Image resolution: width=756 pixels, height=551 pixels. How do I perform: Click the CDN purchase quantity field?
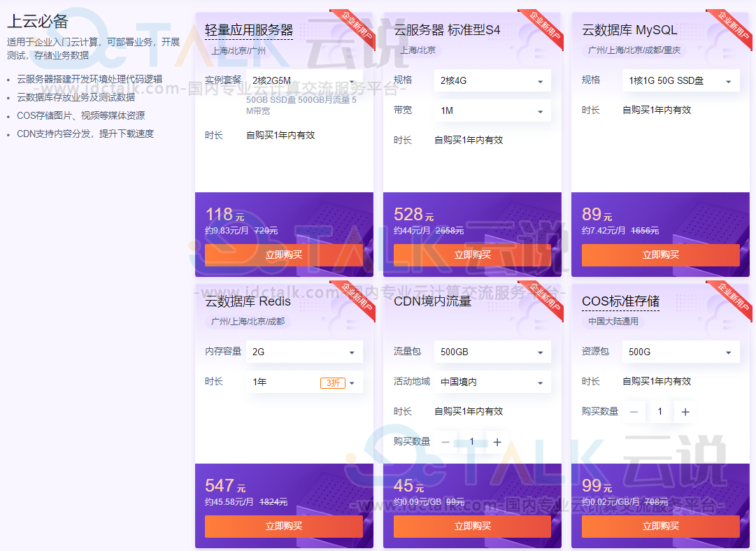point(471,442)
